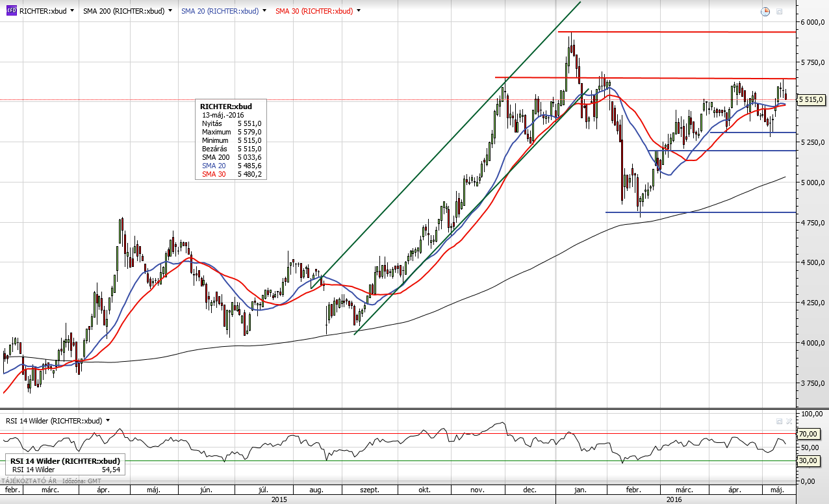This screenshot has width=829, height=504.
Task: Expand the SMA 200 indicator menu
Action: point(170,11)
